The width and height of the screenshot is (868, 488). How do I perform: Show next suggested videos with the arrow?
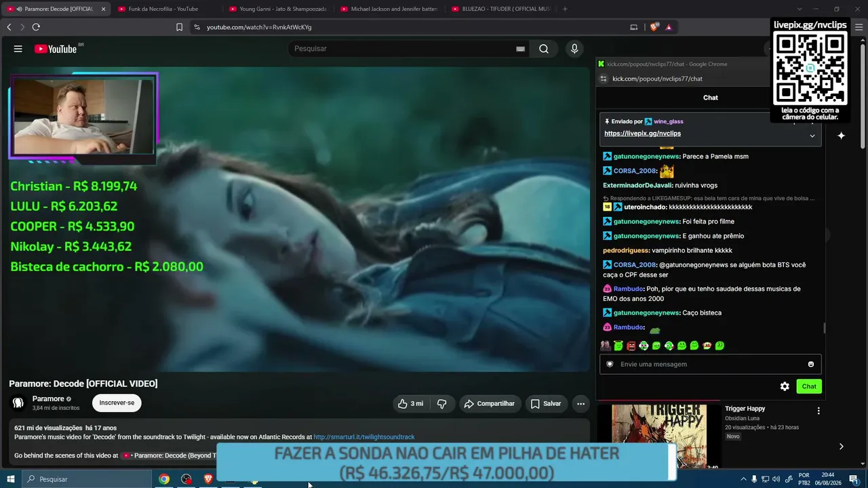click(841, 446)
